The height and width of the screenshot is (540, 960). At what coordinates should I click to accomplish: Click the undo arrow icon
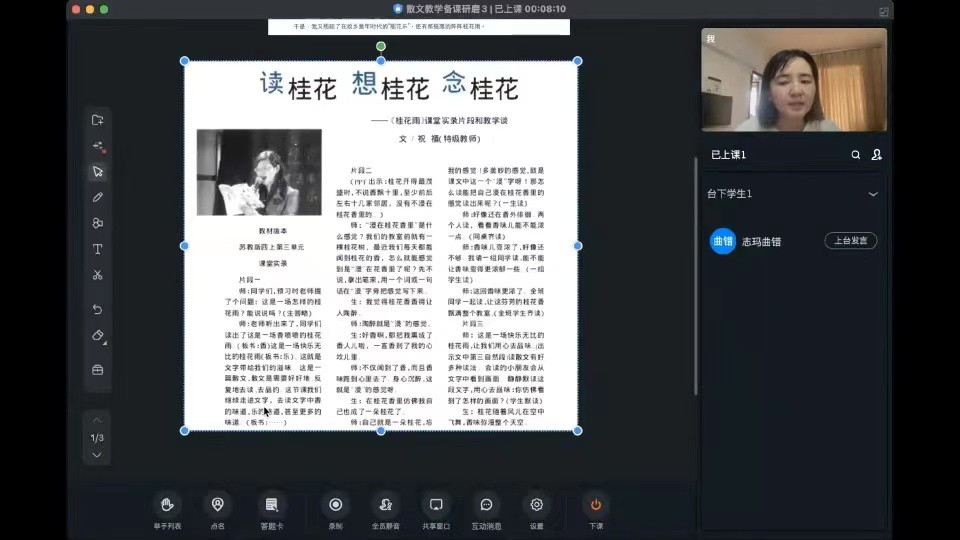pyautogui.click(x=97, y=310)
